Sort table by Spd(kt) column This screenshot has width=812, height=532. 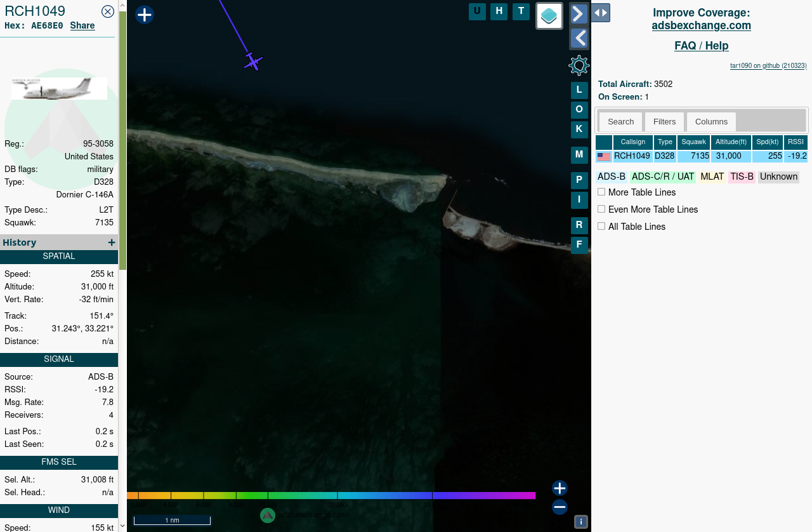point(768,142)
